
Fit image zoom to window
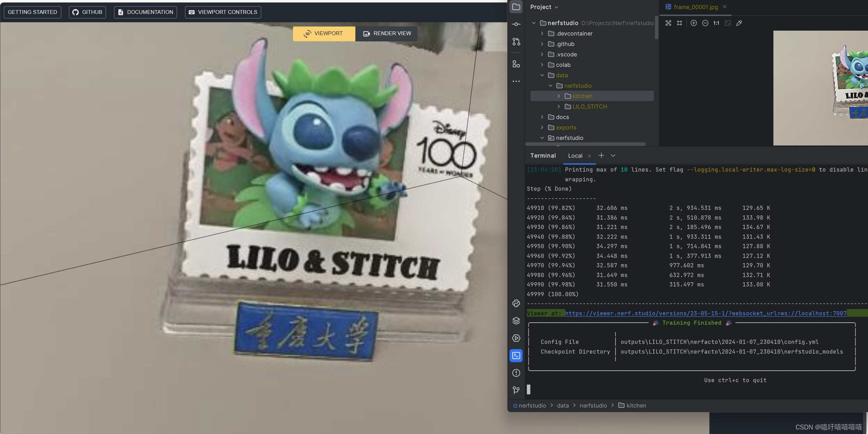pyautogui.click(x=728, y=23)
